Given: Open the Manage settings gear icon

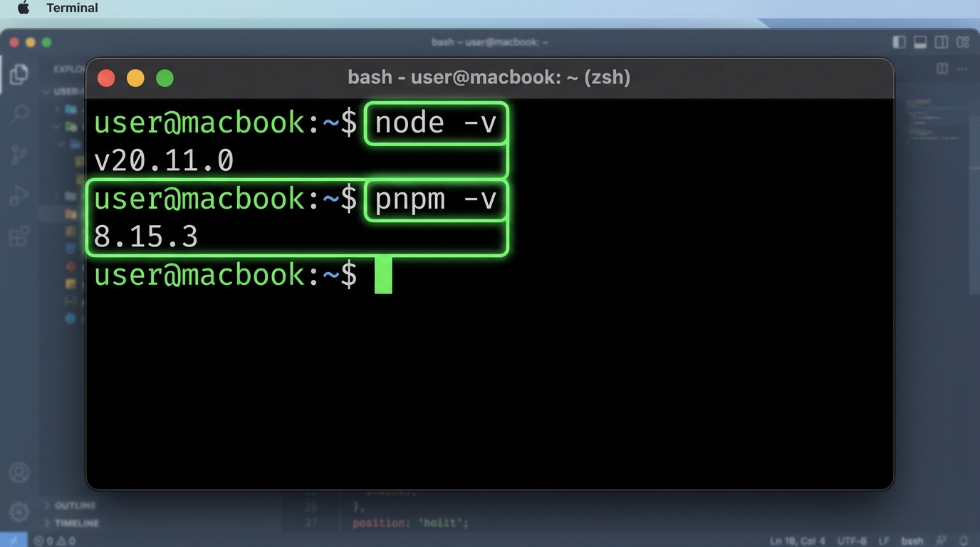Looking at the screenshot, I should (x=19, y=511).
